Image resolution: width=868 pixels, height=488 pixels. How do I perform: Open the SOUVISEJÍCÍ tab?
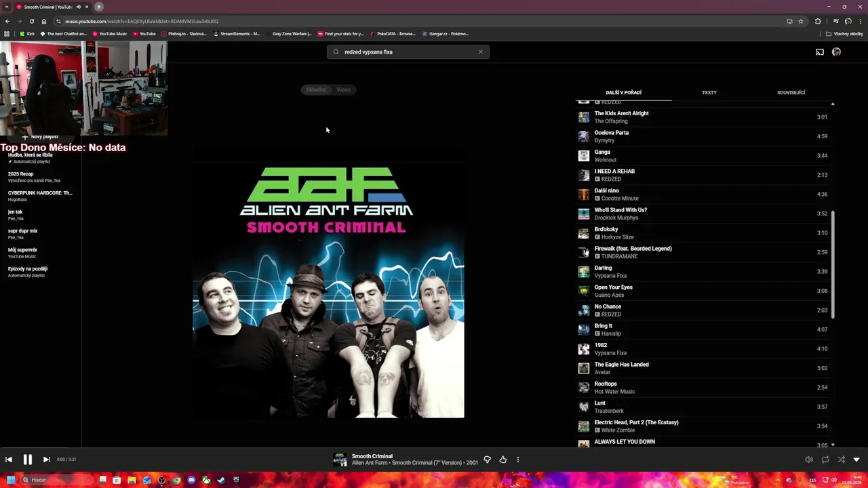click(791, 92)
